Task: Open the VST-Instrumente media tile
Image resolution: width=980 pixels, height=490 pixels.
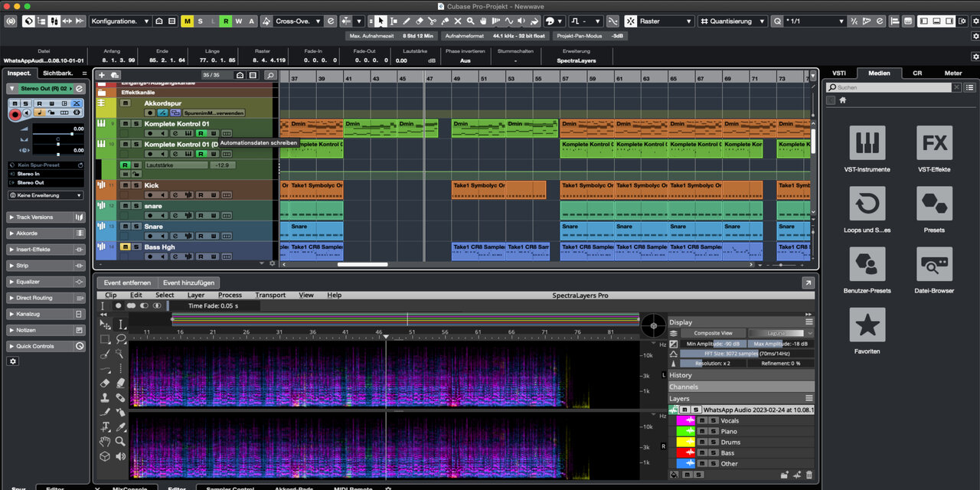Action: pyautogui.click(x=867, y=143)
